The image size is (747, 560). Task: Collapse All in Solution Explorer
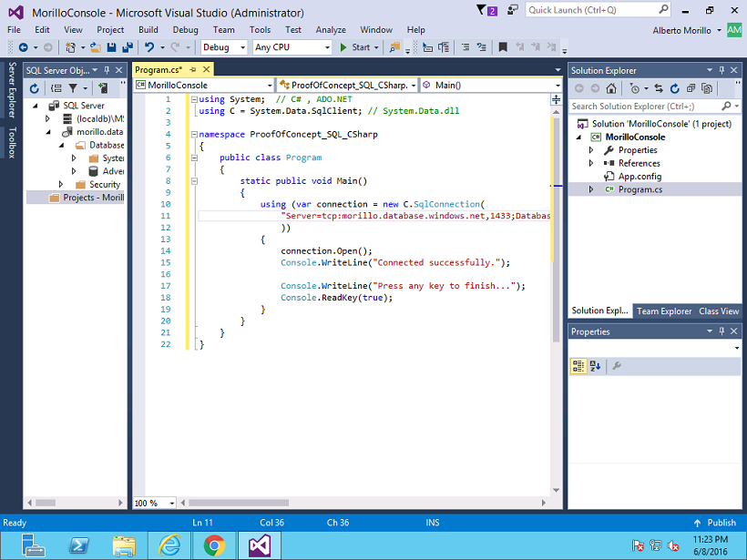pyautogui.click(x=691, y=88)
